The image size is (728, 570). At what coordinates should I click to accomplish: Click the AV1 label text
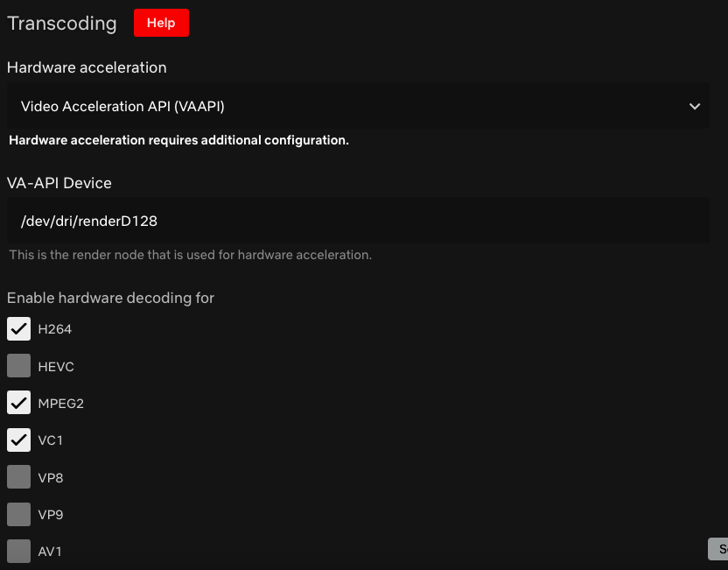50,552
